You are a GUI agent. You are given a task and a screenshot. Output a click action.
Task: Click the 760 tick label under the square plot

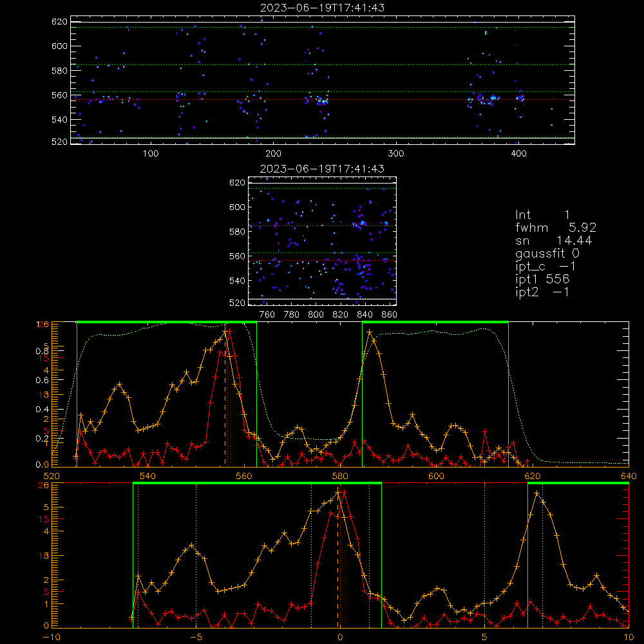pos(267,315)
